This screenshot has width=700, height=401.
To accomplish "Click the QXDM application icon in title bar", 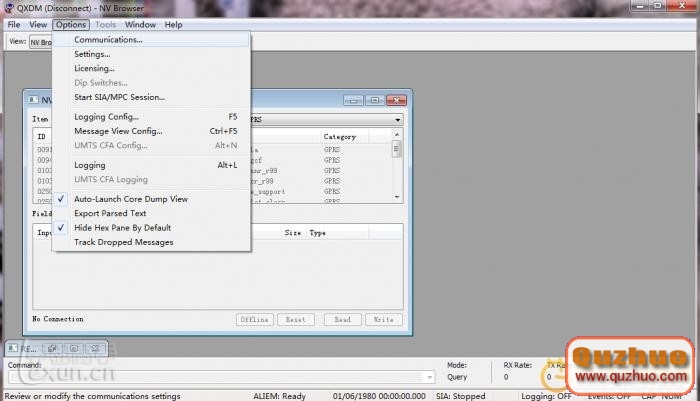I will (x=9, y=8).
